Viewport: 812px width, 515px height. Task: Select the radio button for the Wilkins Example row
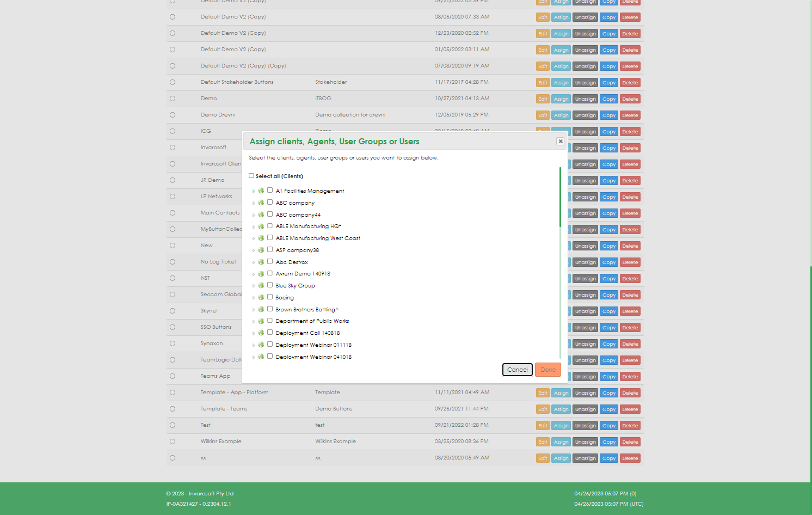[x=173, y=442]
